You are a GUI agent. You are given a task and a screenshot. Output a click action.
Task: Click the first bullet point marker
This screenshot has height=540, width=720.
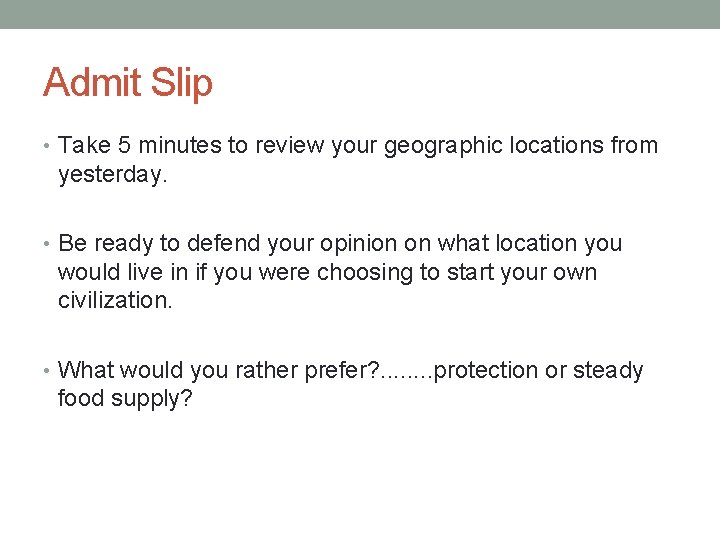point(48,146)
